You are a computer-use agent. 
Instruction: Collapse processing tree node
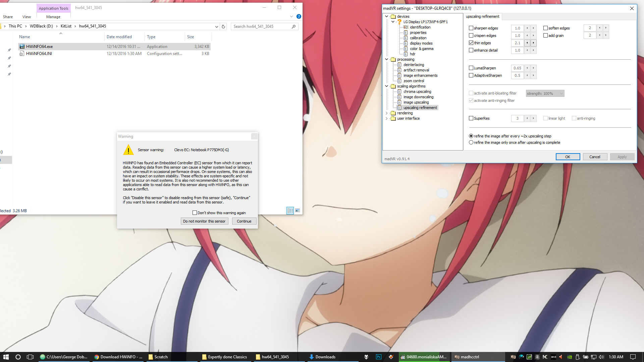pos(387,59)
